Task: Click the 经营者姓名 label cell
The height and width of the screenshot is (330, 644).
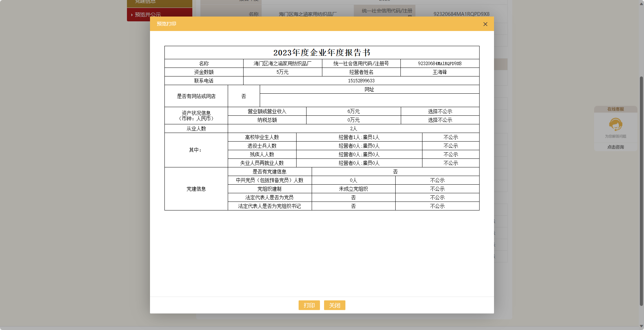Action: pyautogui.click(x=361, y=72)
